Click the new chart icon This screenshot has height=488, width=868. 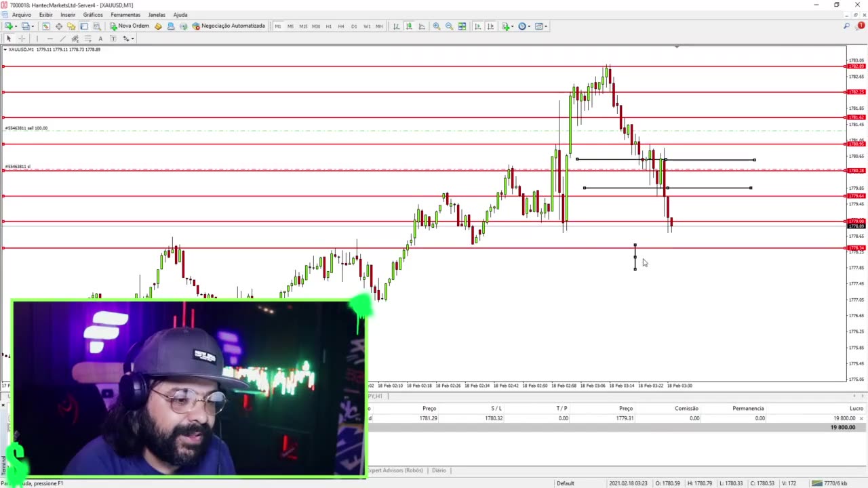[x=9, y=26]
